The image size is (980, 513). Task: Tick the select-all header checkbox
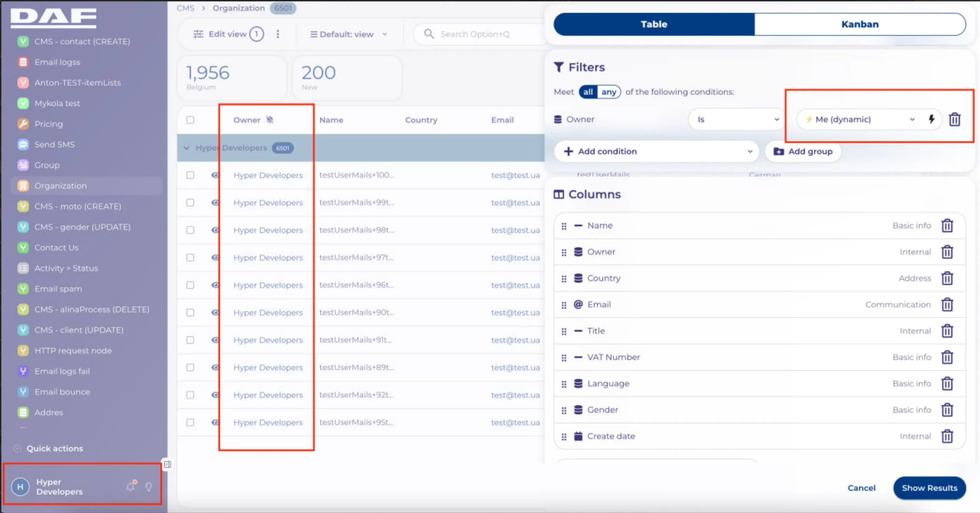(x=190, y=120)
